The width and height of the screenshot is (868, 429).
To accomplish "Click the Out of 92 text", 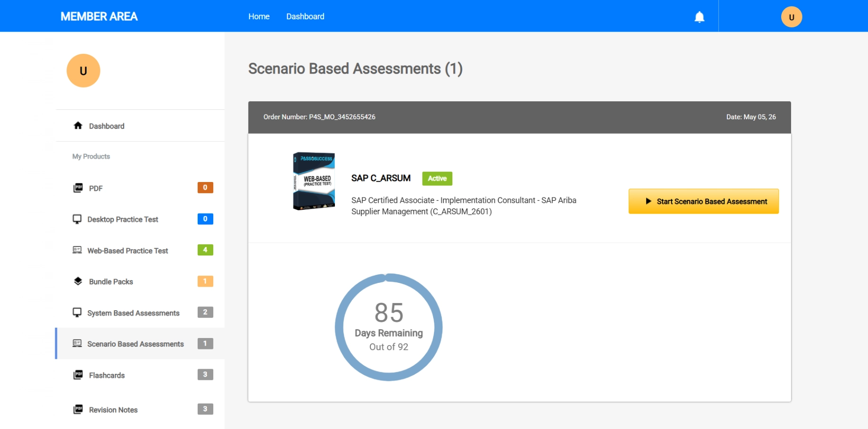I will point(389,347).
